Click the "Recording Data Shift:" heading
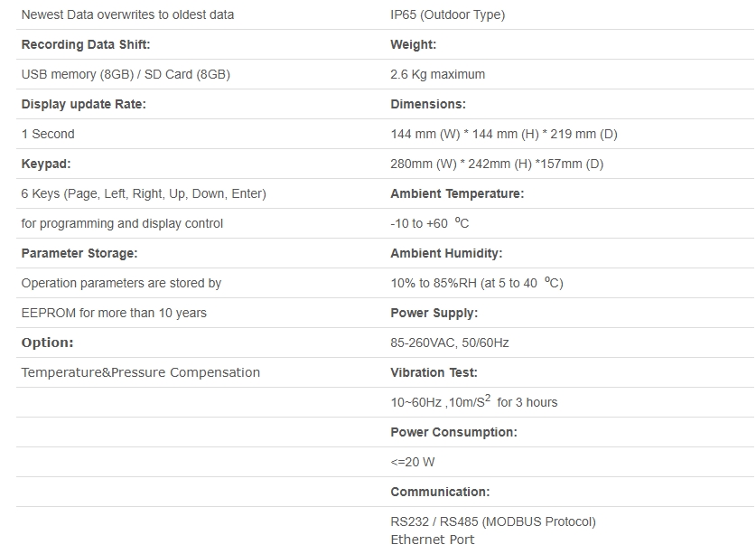This screenshot has width=756, height=554. click(86, 44)
